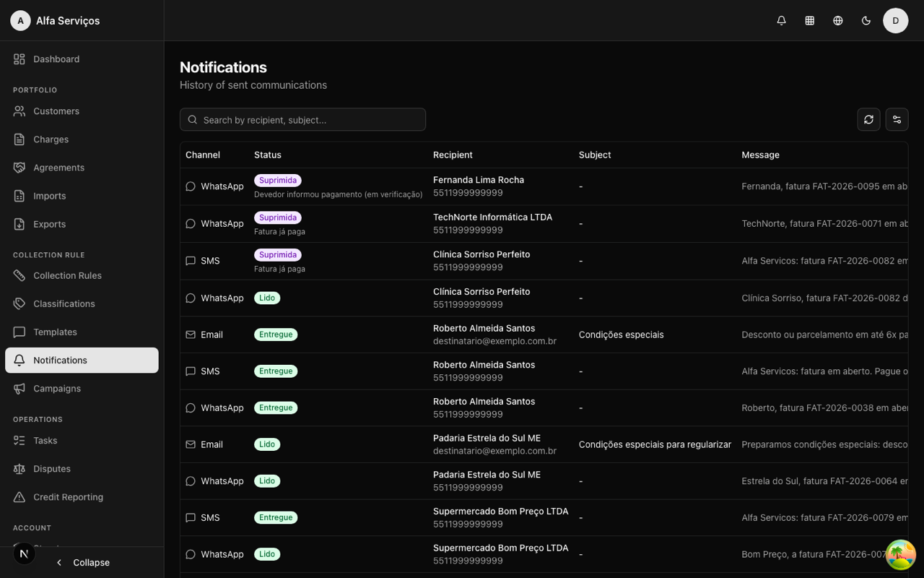
Task: Click the round N badge at bottom left
Action: point(24,553)
